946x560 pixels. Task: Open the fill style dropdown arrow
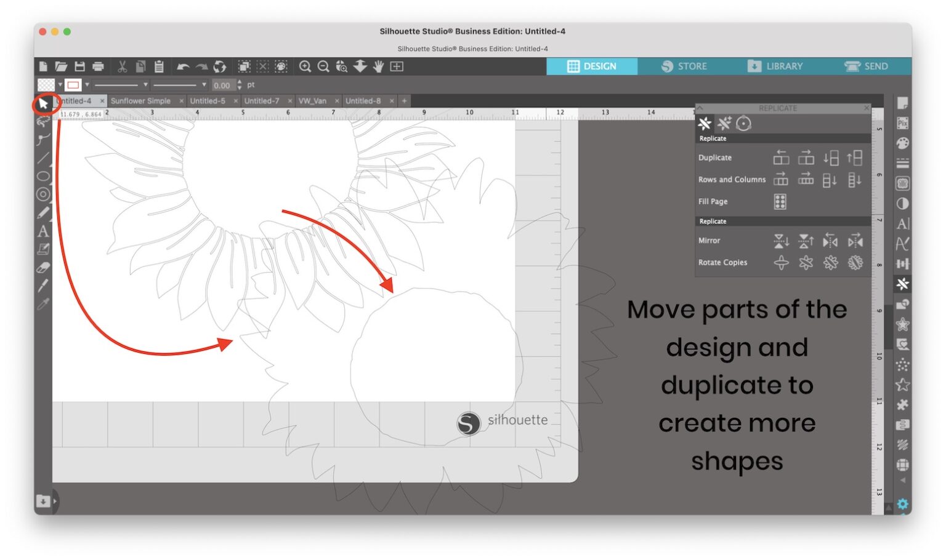[x=60, y=84]
